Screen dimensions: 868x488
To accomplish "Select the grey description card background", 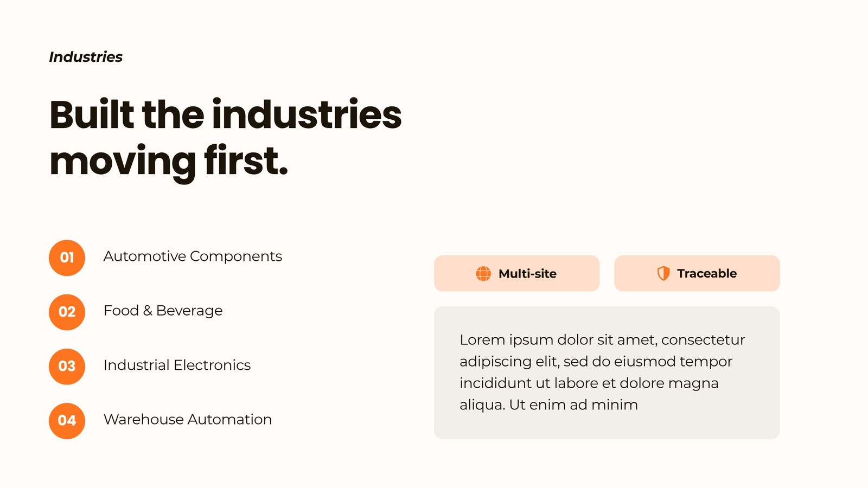I will pos(607,373).
